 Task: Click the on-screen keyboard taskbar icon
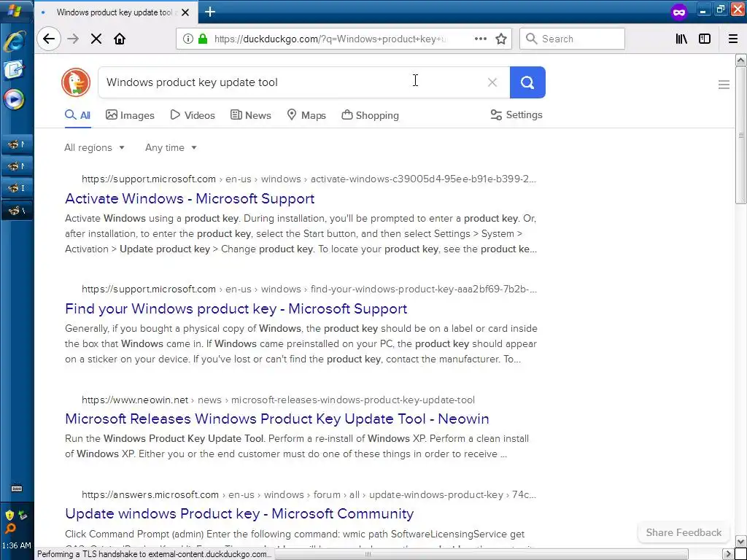tap(17, 488)
